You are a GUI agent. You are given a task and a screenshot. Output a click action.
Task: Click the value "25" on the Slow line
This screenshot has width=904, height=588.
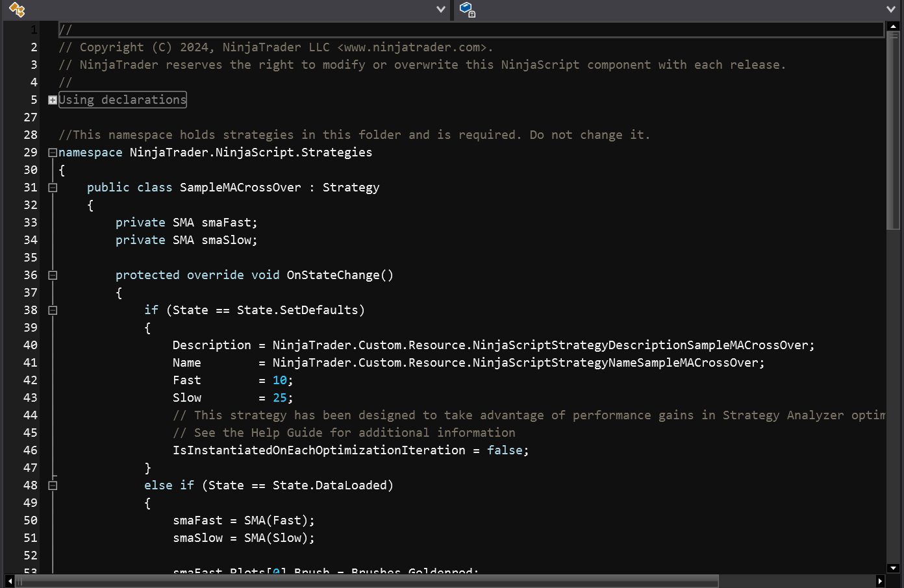(280, 398)
